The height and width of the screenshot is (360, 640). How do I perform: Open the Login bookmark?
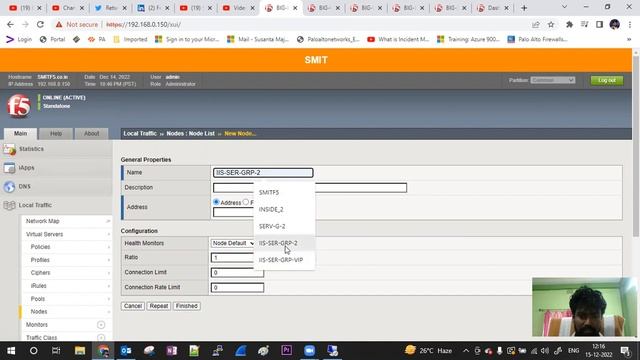tap(19, 39)
